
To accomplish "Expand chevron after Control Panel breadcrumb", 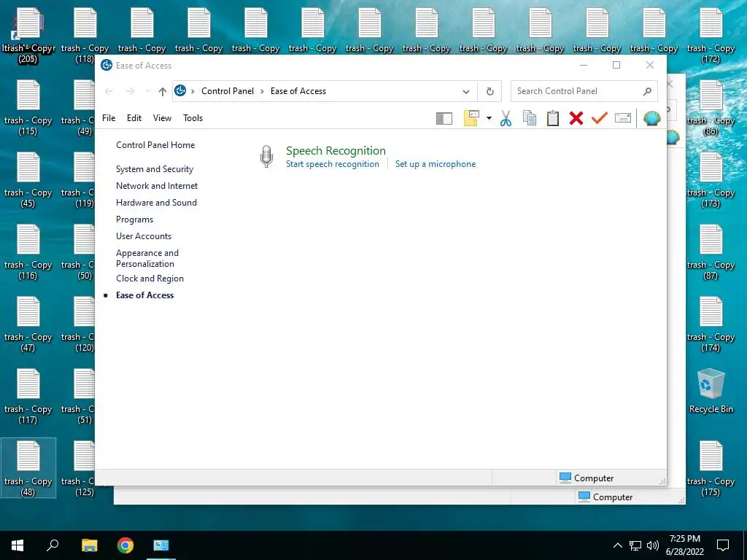I will click(x=262, y=91).
